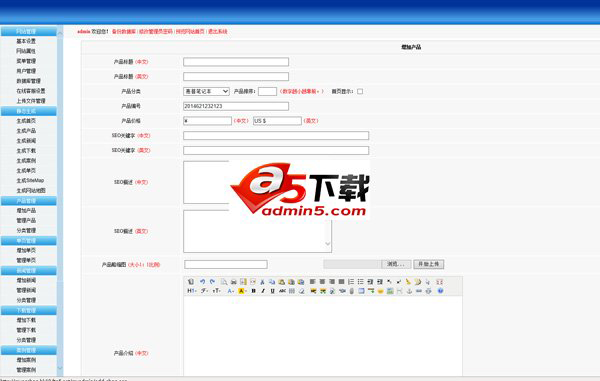Toggle Italic formatting in editor
Screen dimensions: 600x381
[x=263, y=291]
